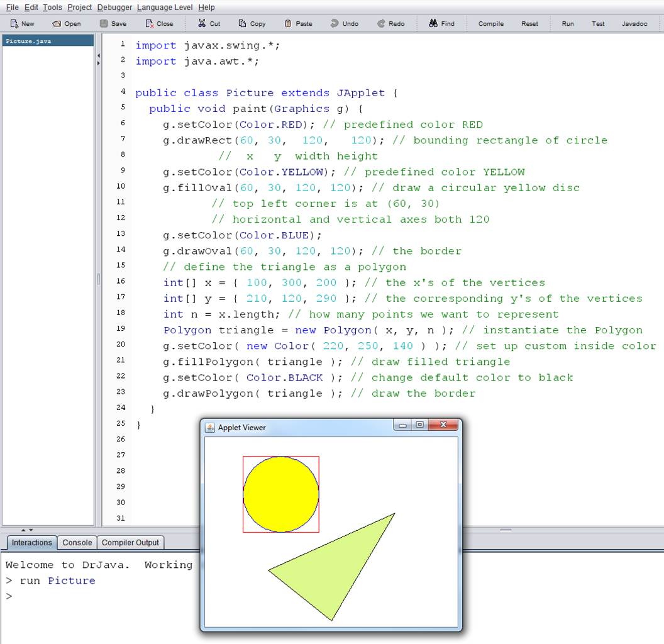This screenshot has width=664, height=644.
Task: Click the Applet Viewer title bar text
Action: [242, 428]
